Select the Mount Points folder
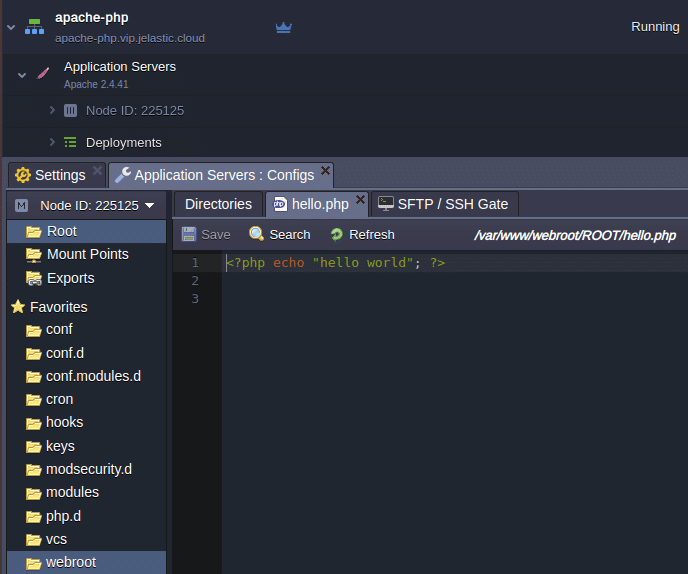 pos(87,254)
